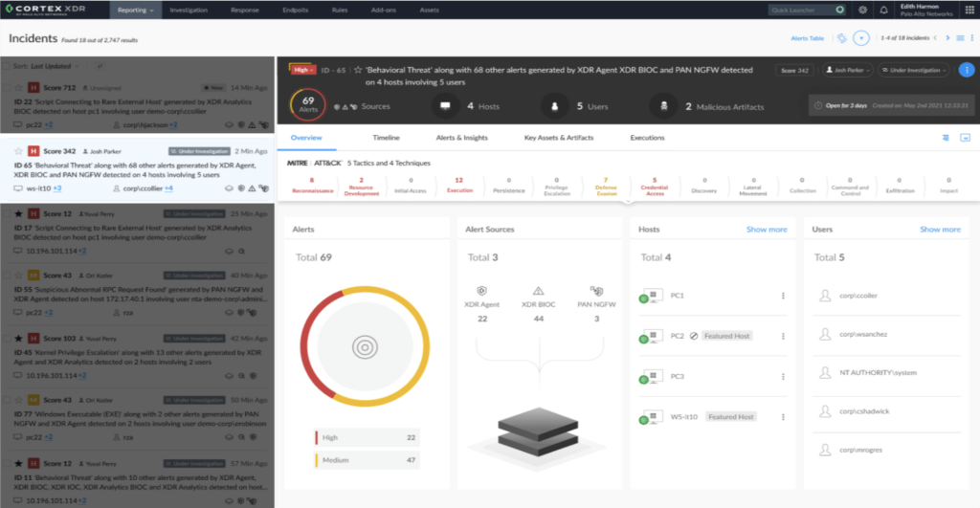Tick the select-all incidents checkbox
This screenshot has width=980, height=508.
[7, 66]
